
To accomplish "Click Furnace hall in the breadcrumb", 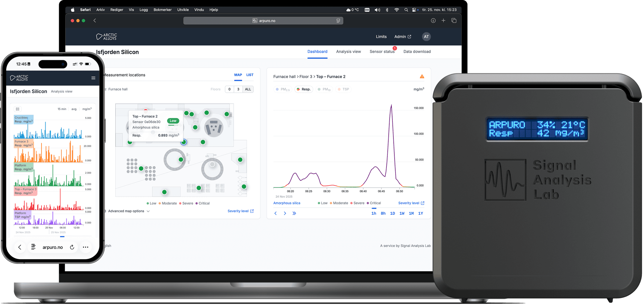I will click(284, 76).
